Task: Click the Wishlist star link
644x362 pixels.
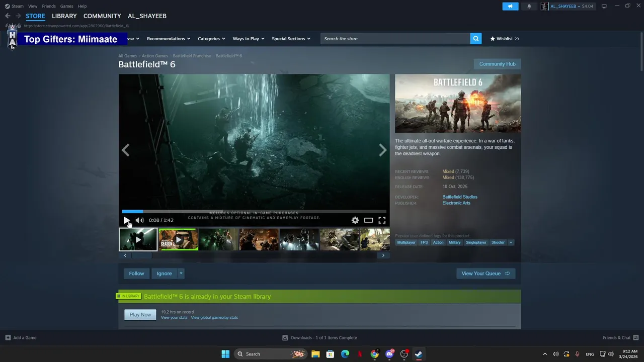Action: point(505,39)
